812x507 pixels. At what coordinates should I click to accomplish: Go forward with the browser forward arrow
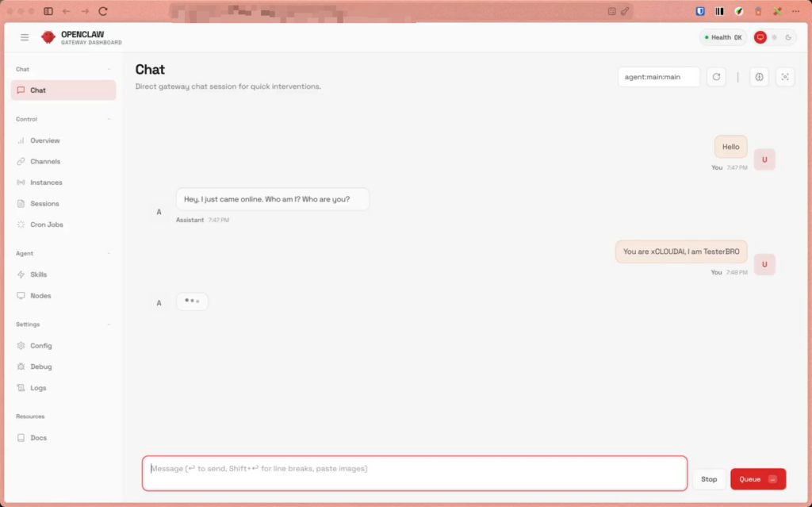[85, 11]
